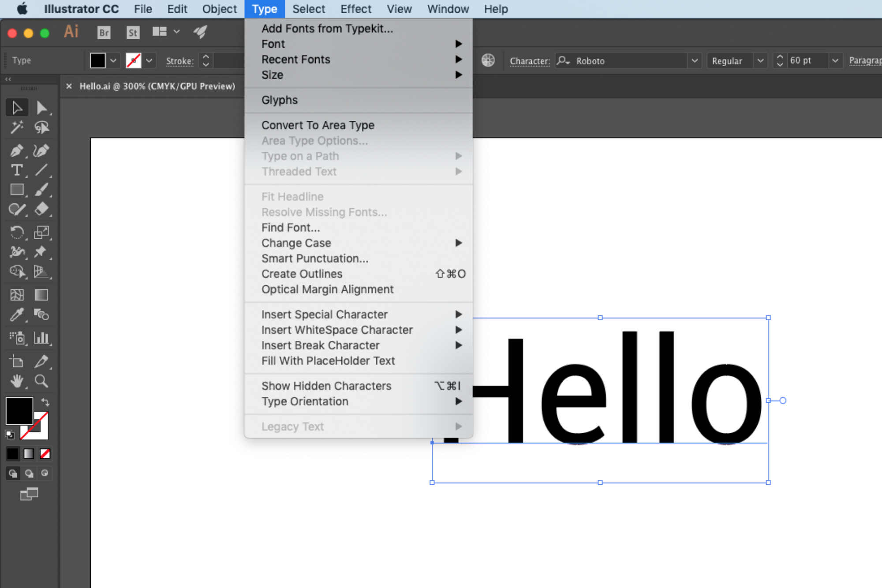Click Create Outlines menu item

302,273
